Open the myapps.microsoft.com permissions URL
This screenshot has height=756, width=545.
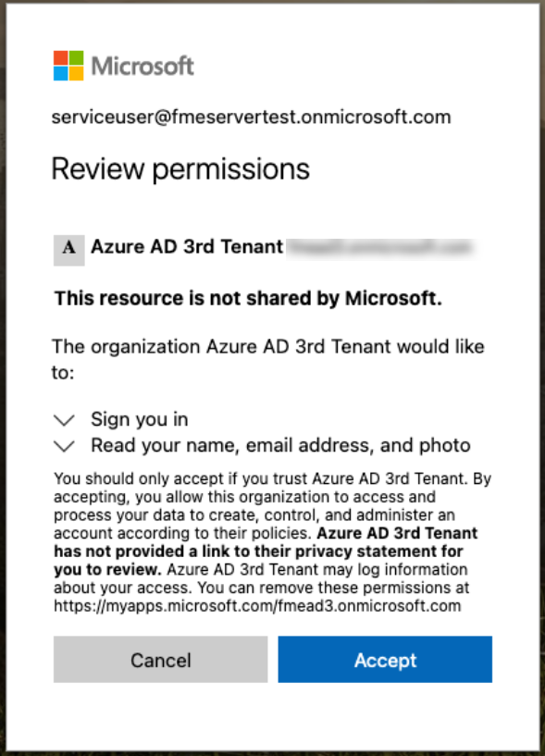[257, 605]
